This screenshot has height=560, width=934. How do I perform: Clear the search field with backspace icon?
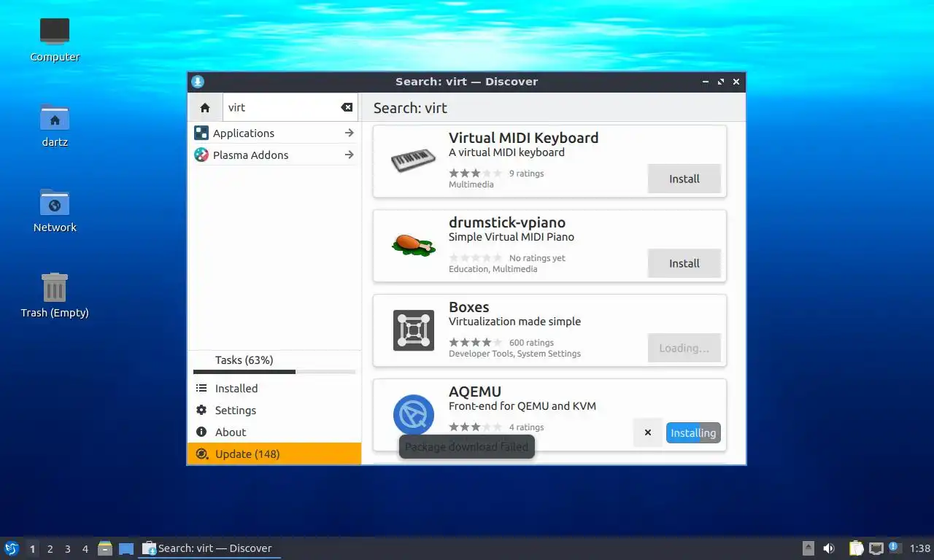[x=347, y=107]
